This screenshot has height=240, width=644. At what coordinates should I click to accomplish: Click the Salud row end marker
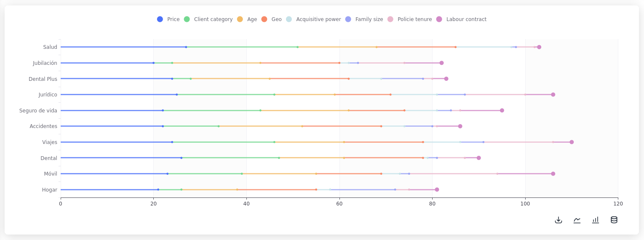(539, 47)
